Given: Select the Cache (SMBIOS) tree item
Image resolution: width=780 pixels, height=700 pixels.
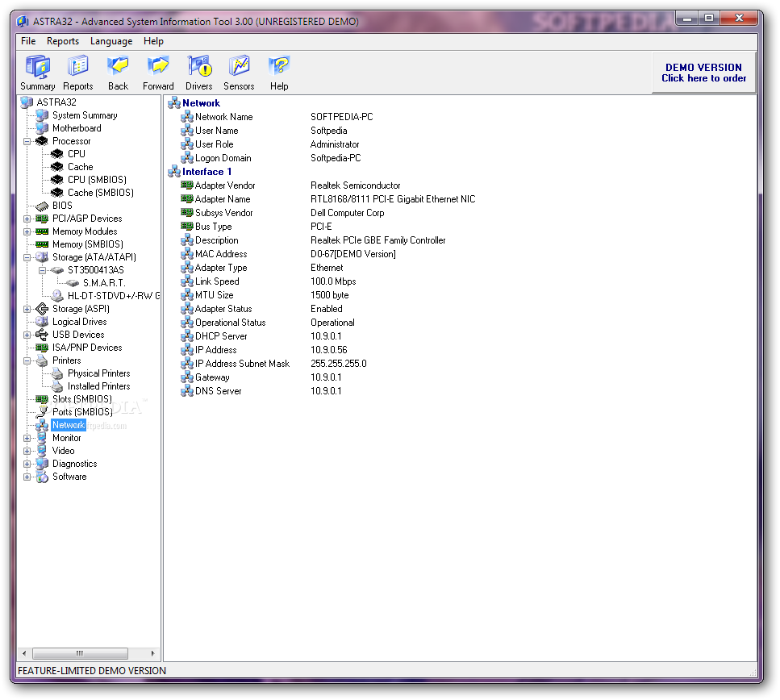Looking at the screenshot, I should pos(101,193).
